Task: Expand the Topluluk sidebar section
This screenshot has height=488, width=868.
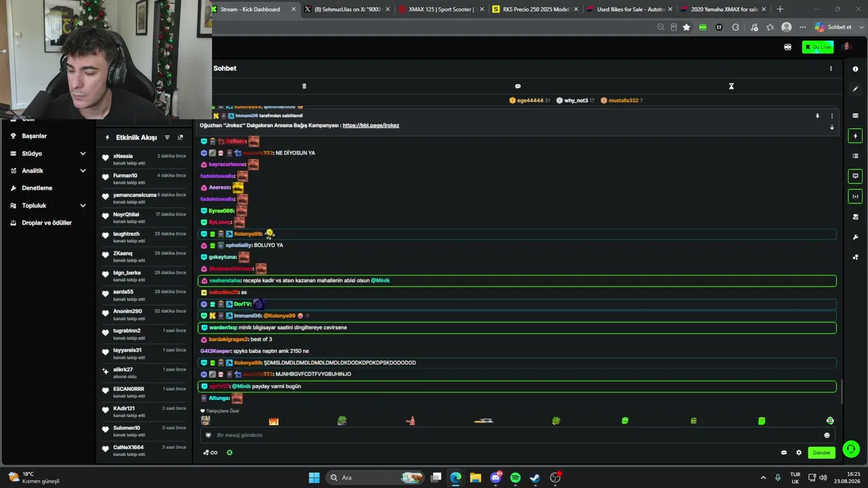Action: pyautogui.click(x=83, y=205)
